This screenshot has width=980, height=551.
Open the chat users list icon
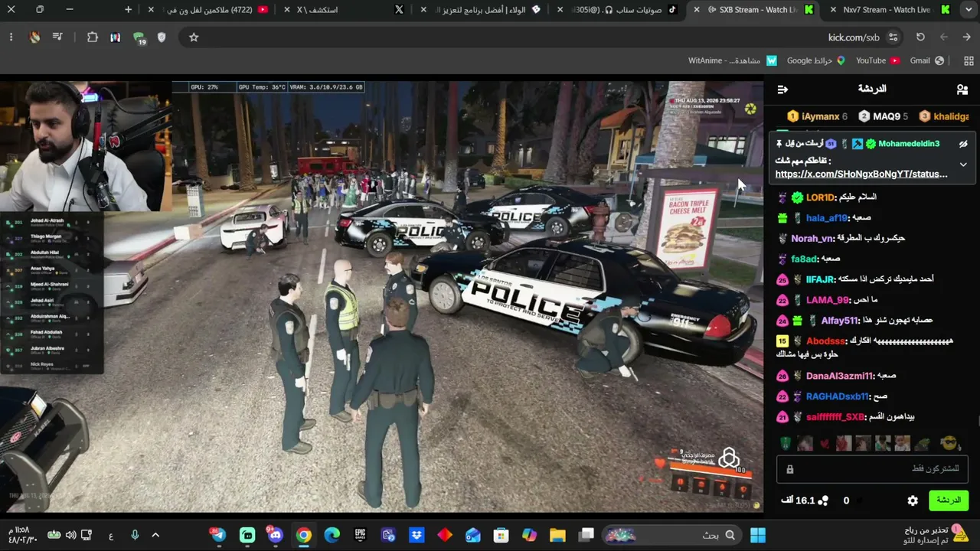click(x=962, y=90)
